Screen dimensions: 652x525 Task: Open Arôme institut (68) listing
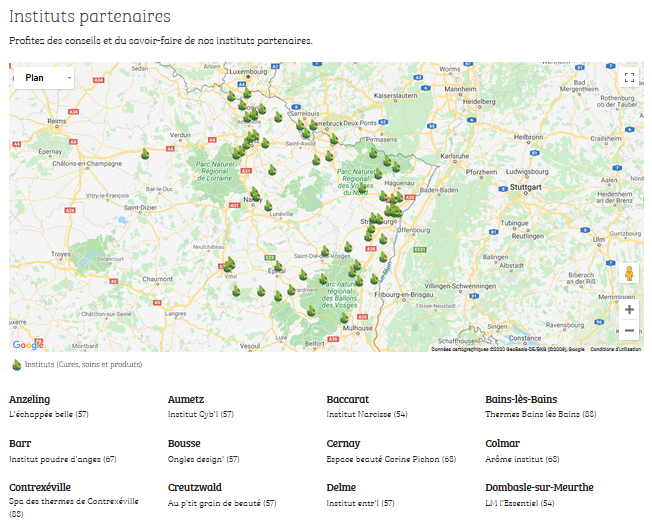click(522, 459)
